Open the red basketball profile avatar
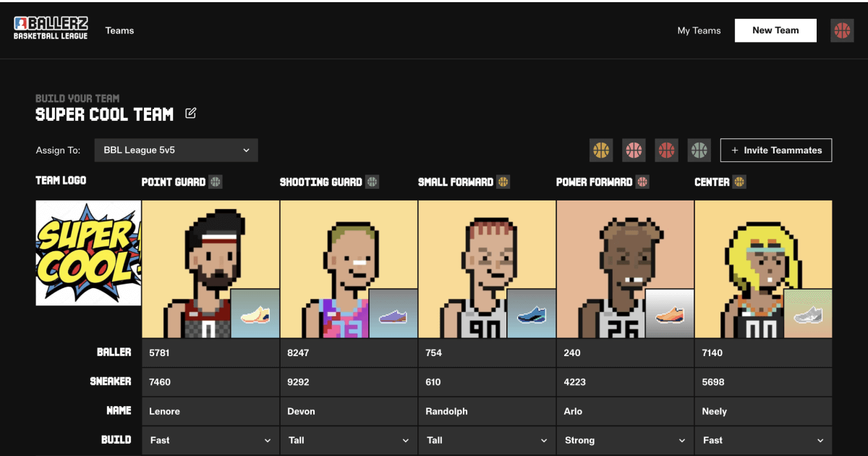868x456 pixels. 842,30
